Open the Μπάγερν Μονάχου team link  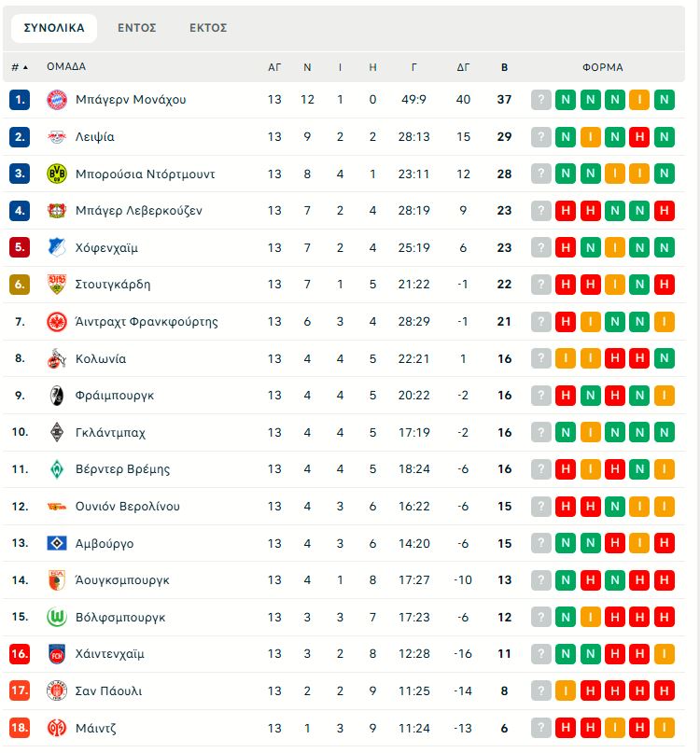coord(131,100)
